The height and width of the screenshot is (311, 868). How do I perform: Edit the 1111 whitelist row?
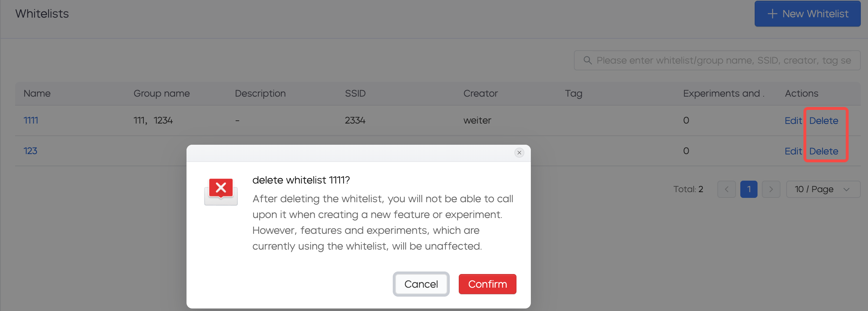793,121
